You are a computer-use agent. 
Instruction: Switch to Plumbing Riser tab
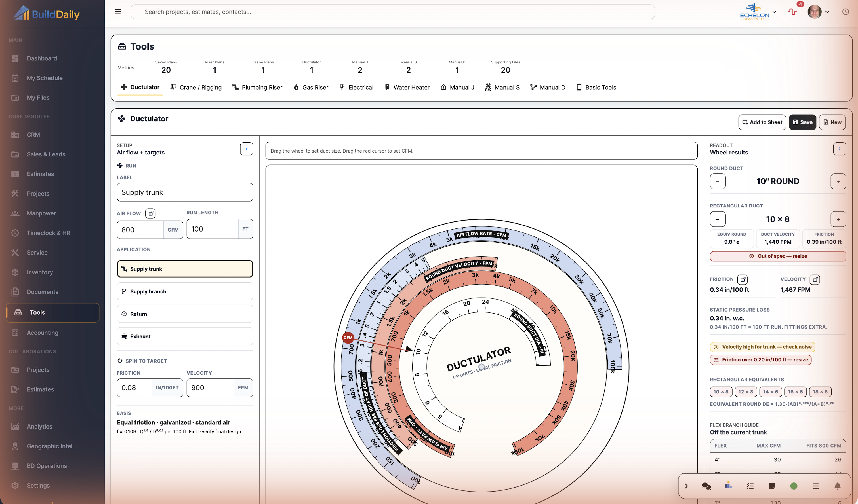point(257,87)
